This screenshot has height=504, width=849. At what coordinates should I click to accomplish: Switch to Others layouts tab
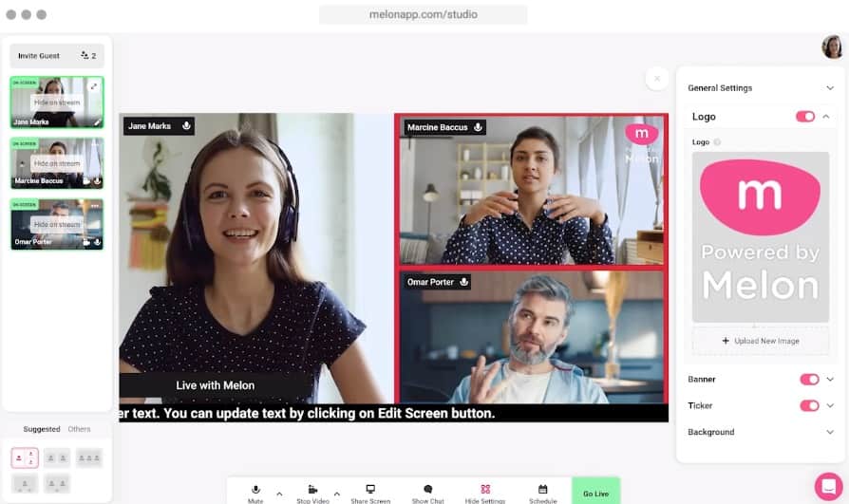point(79,429)
